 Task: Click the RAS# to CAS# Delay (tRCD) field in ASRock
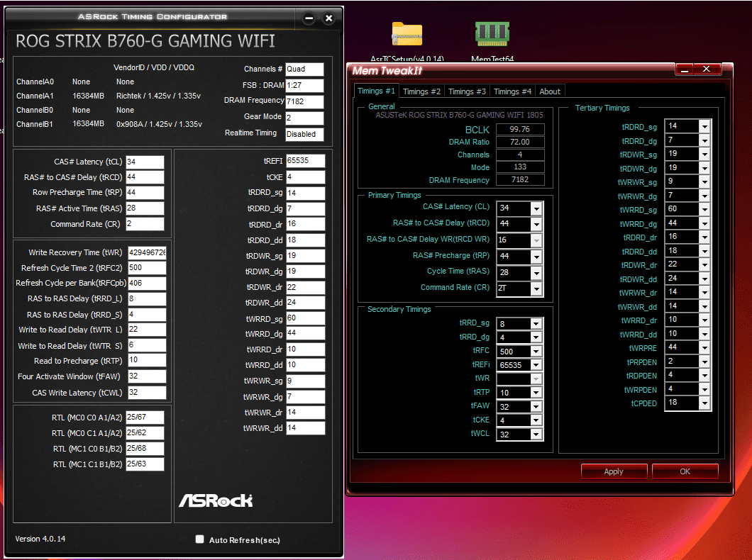(145, 177)
